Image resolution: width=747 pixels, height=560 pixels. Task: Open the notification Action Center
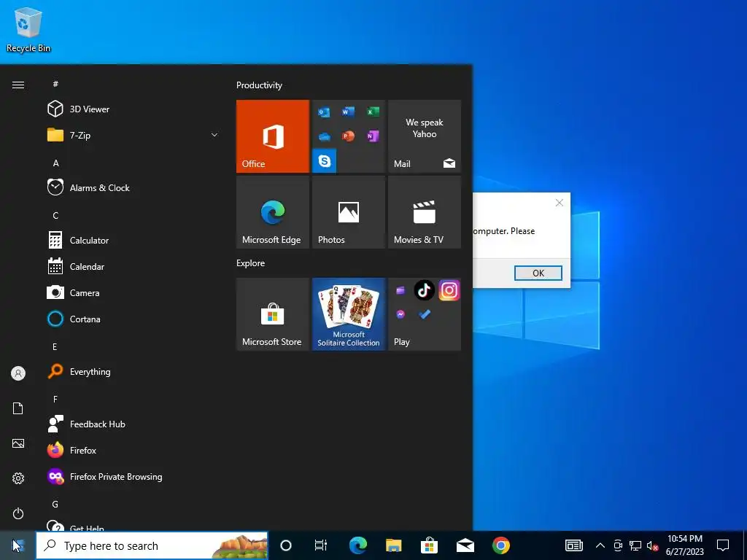(723, 545)
